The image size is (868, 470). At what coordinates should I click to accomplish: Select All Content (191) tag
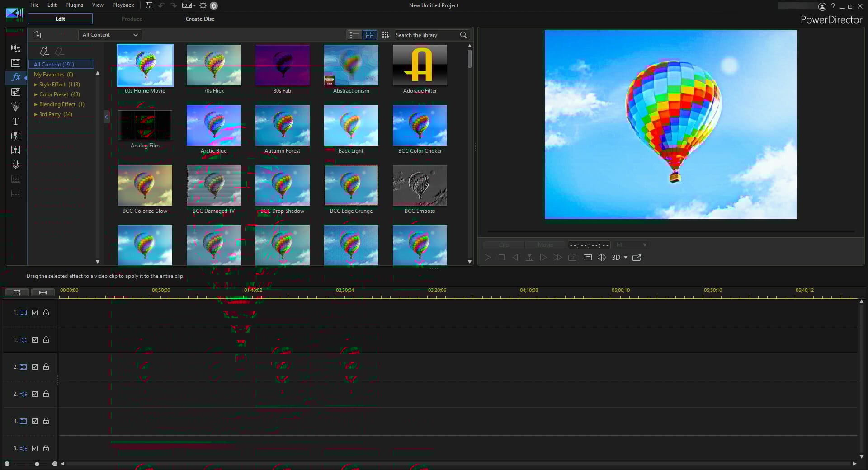pos(61,64)
